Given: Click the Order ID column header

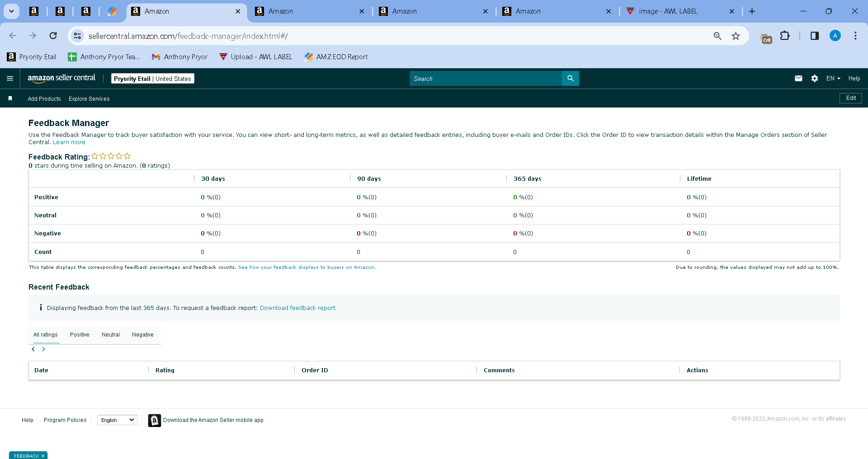Looking at the screenshot, I should point(315,370).
